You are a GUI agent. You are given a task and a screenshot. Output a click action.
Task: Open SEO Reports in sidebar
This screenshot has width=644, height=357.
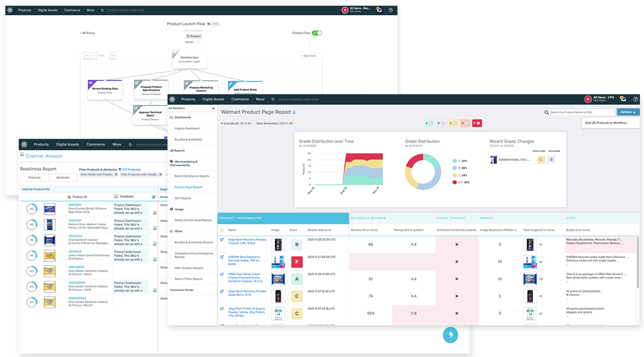point(183,198)
